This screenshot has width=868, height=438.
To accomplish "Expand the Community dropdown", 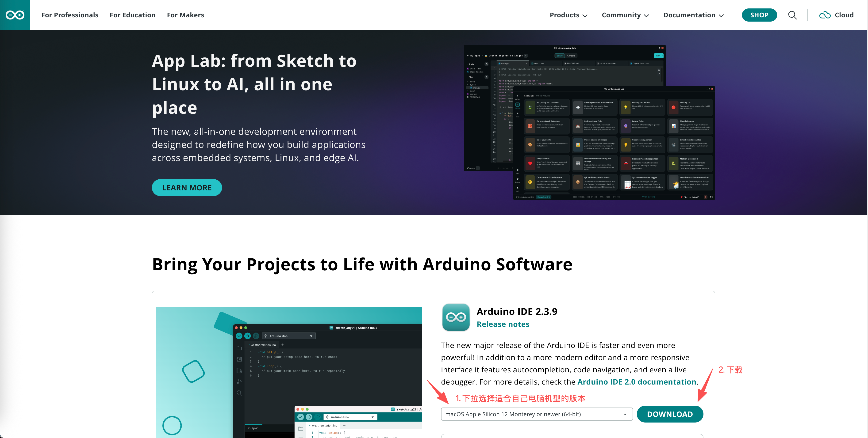I will coord(625,15).
